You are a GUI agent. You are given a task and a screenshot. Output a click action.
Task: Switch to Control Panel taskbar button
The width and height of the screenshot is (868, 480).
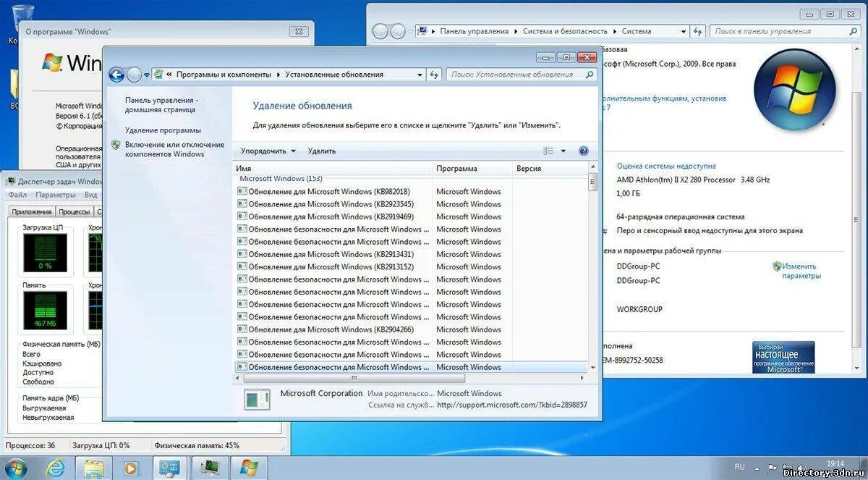[169, 468]
